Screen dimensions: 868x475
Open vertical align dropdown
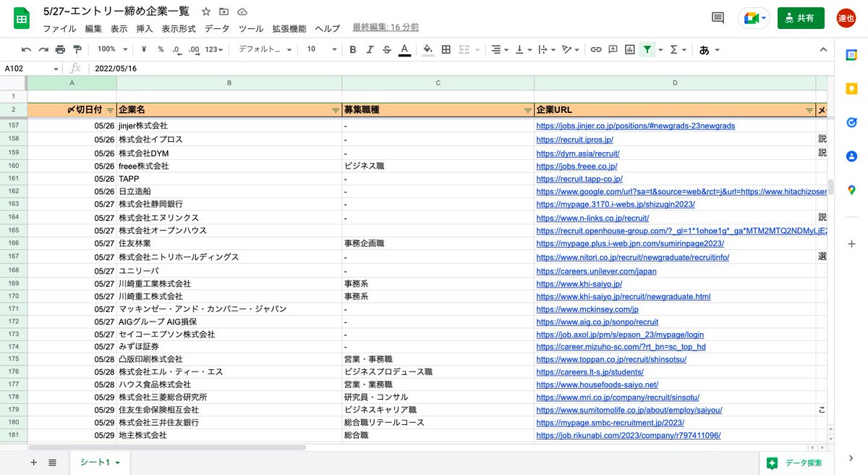(523, 49)
